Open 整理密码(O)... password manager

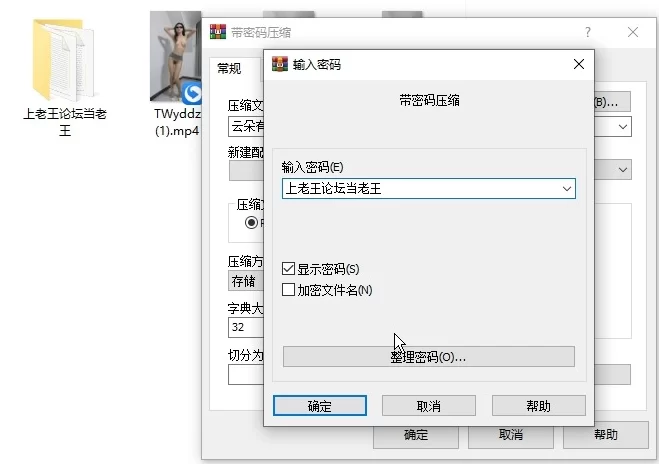[x=429, y=357]
